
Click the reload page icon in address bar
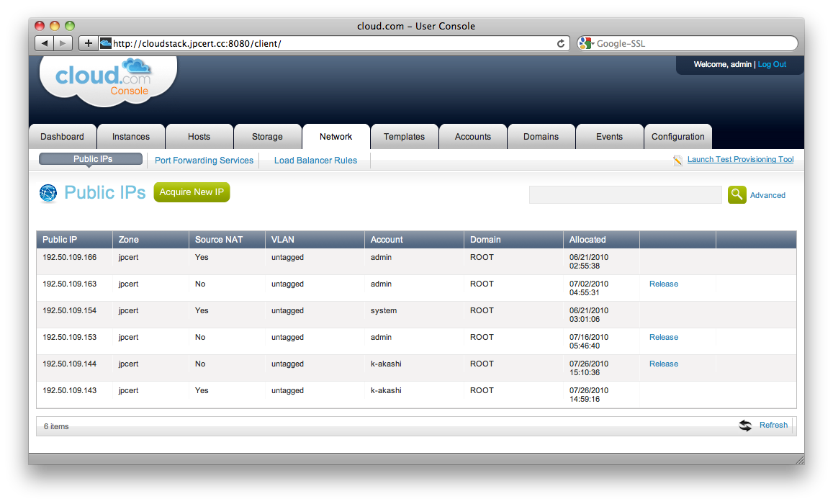coord(561,43)
